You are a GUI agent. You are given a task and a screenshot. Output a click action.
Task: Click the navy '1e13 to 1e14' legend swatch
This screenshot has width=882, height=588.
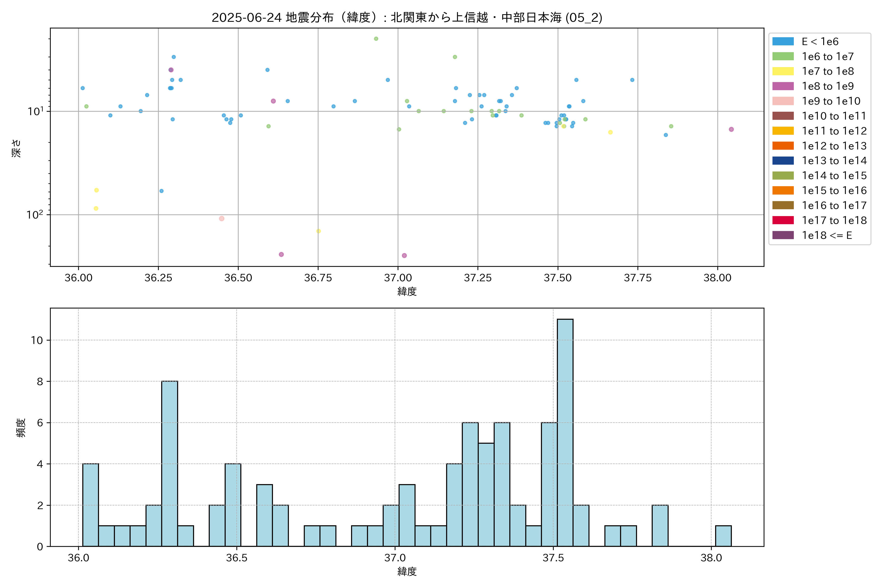(x=783, y=161)
